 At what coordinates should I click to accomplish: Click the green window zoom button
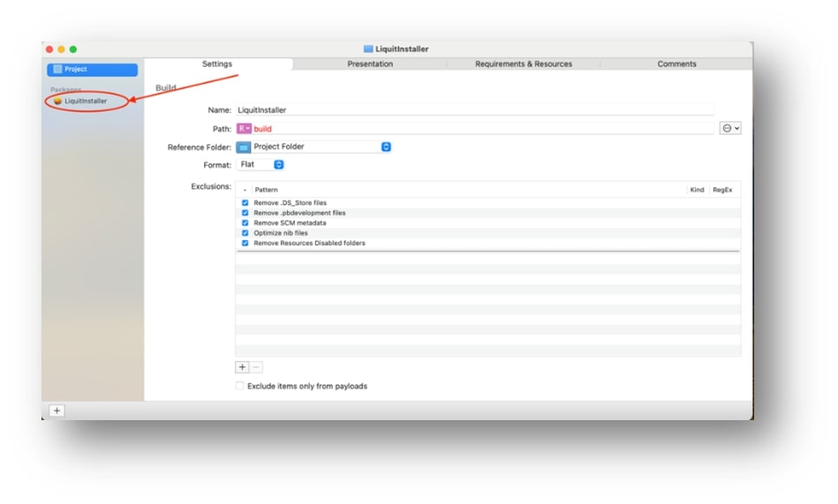73,49
